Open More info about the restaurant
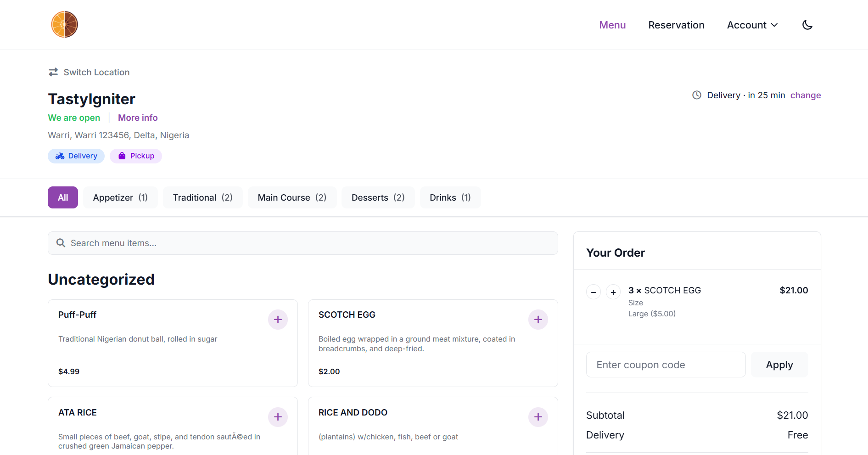 [137, 118]
